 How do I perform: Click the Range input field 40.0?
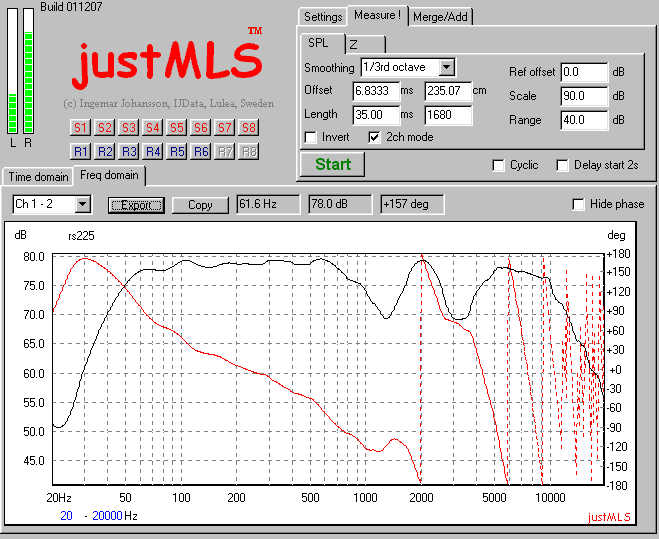584,120
